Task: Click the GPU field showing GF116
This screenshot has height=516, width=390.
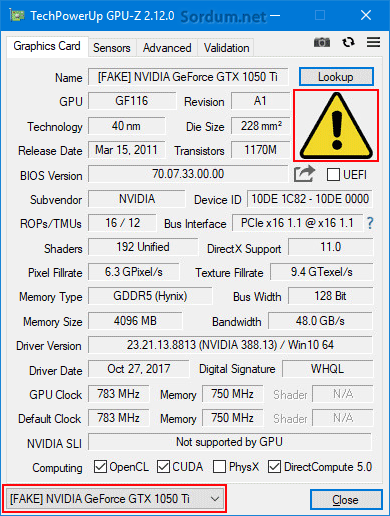Action: tap(132, 101)
